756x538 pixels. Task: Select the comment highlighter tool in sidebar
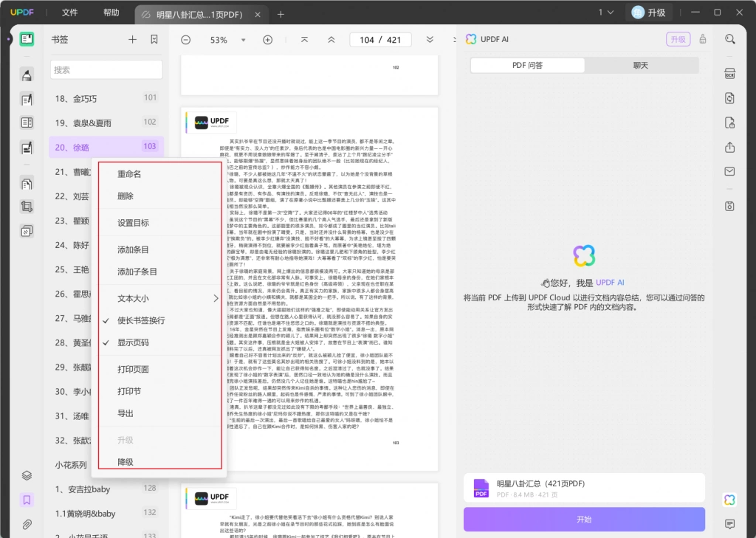(x=27, y=75)
